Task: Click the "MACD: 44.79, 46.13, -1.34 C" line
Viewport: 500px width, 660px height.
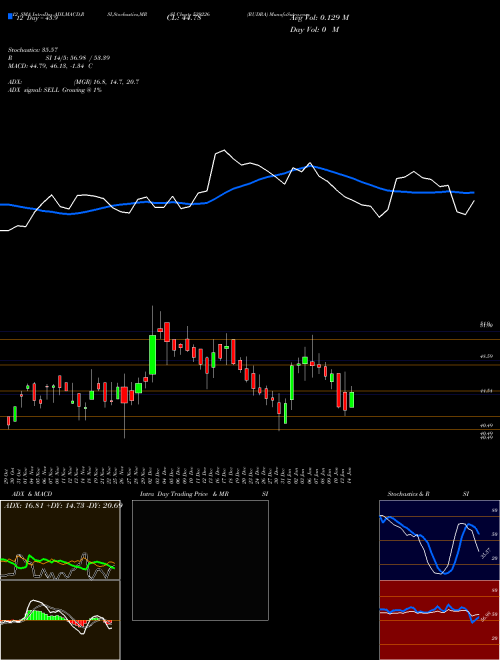Action: tap(51, 66)
